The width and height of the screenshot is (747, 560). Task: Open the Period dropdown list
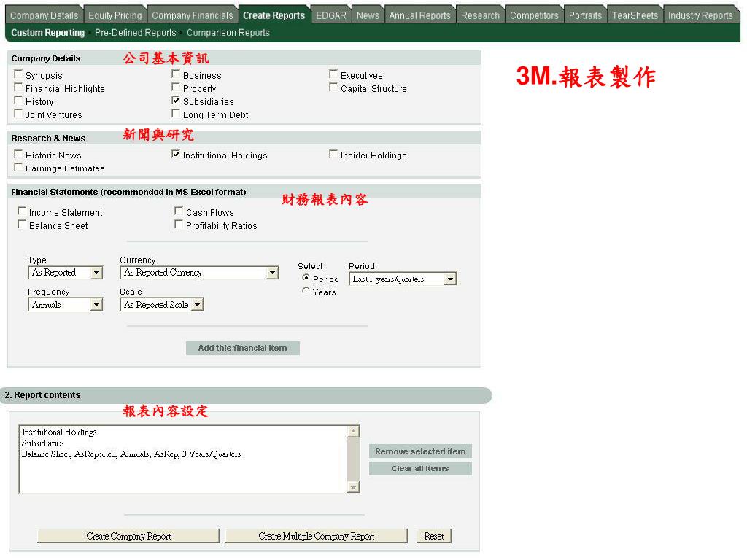pyautogui.click(x=403, y=279)
